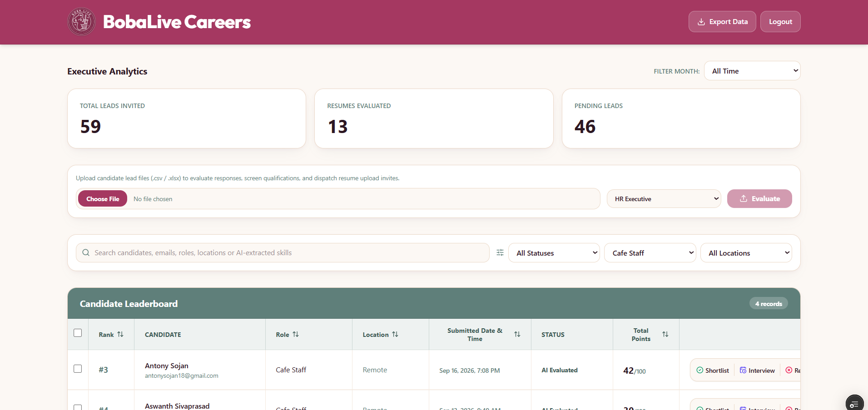Expand the Cafe Staff role filter

650,253
